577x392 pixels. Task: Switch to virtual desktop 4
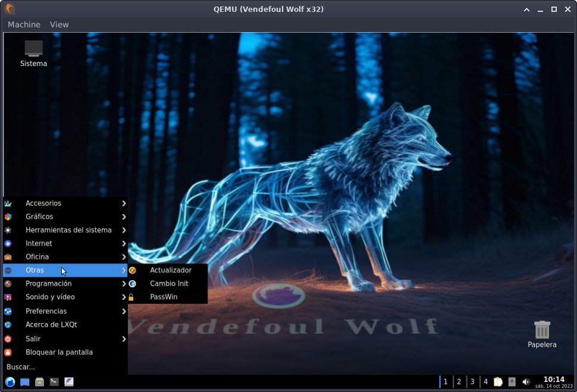tap(486, 382)
